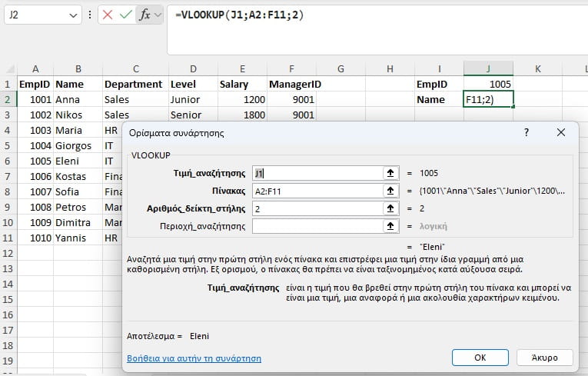588x376 pixels.
Task: Open the Name Box dropdown arrow
Action: point(73,15)
